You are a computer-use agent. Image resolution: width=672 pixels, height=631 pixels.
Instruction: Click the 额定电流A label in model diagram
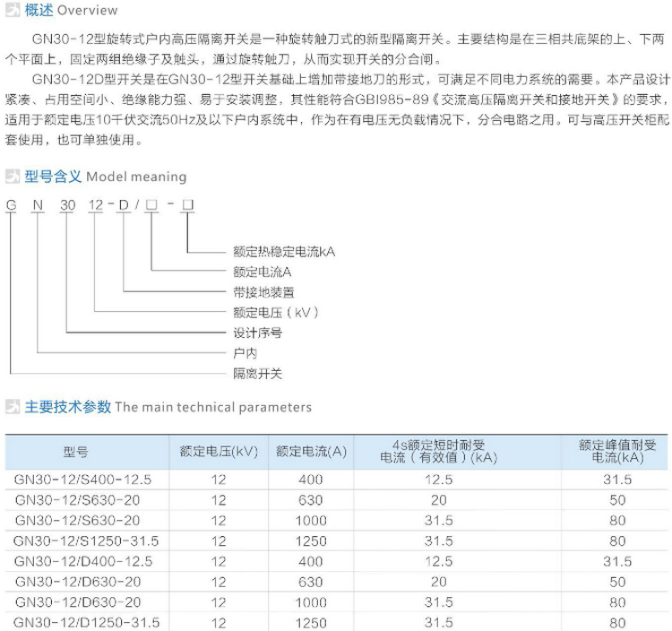coord(263,272)
